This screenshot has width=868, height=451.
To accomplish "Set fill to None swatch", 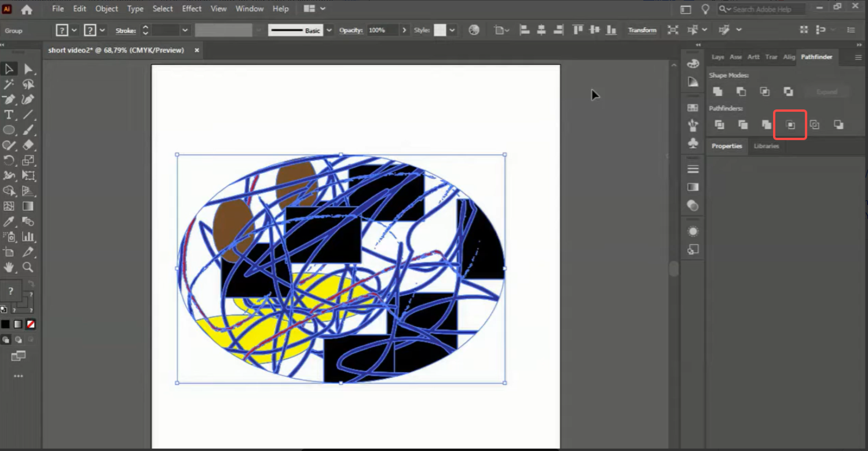I will coord(31,324).
